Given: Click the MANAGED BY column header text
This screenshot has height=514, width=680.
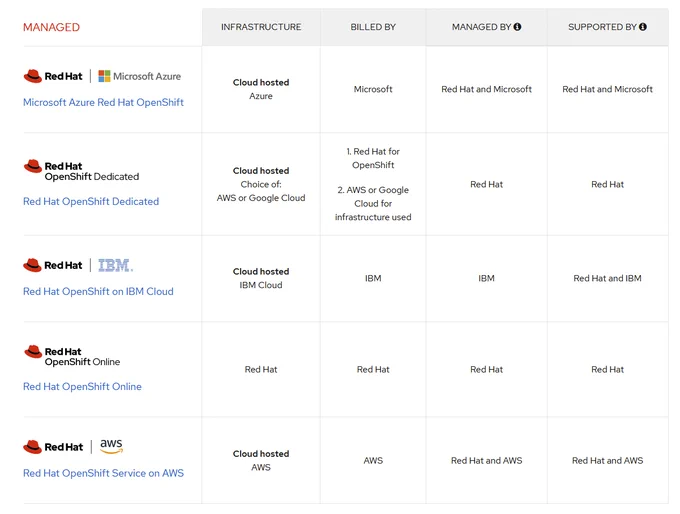Looking at the screenshot, I should [x=481, y=27].
